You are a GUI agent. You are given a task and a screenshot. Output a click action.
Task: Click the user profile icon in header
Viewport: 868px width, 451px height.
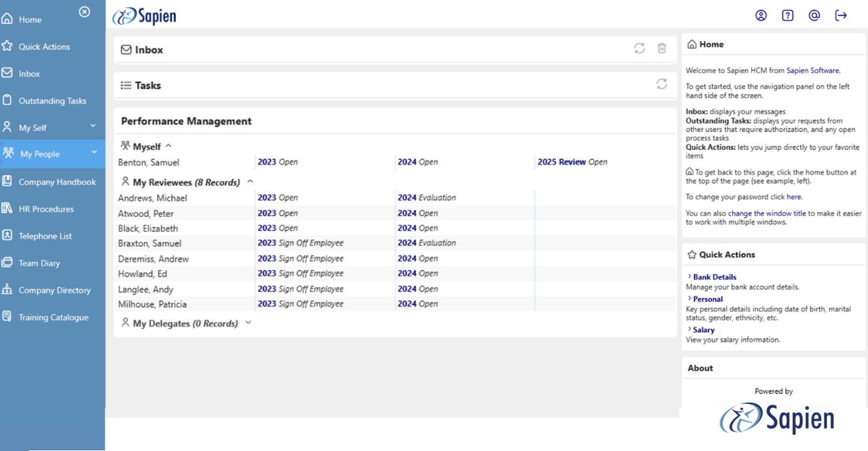[x=760, y=15]
